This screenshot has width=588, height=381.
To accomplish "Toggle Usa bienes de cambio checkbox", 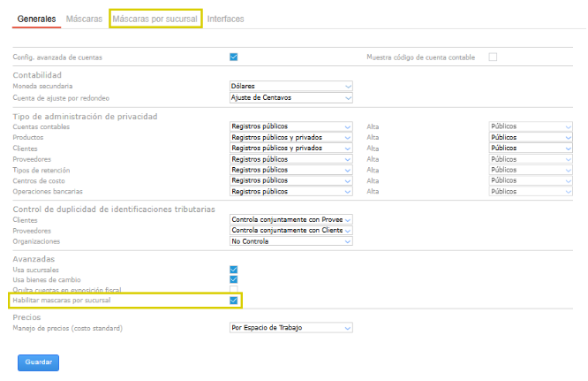I will pyautogui.click(x=234, y=279).
